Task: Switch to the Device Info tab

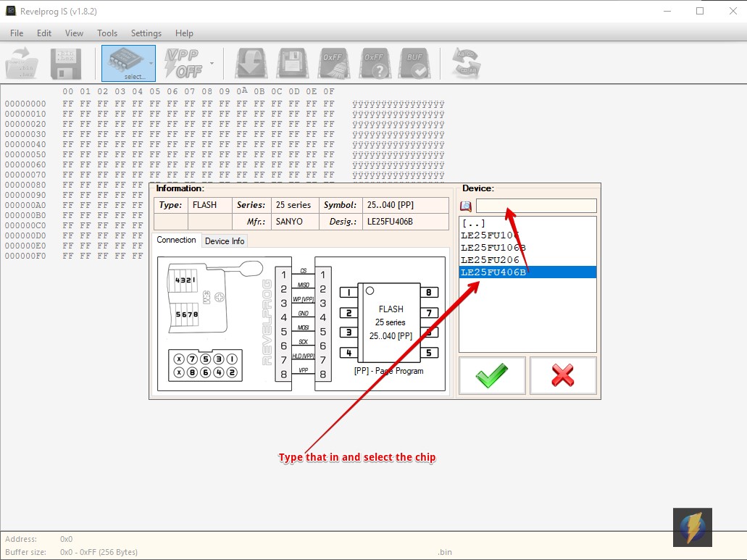Action: 225,241
